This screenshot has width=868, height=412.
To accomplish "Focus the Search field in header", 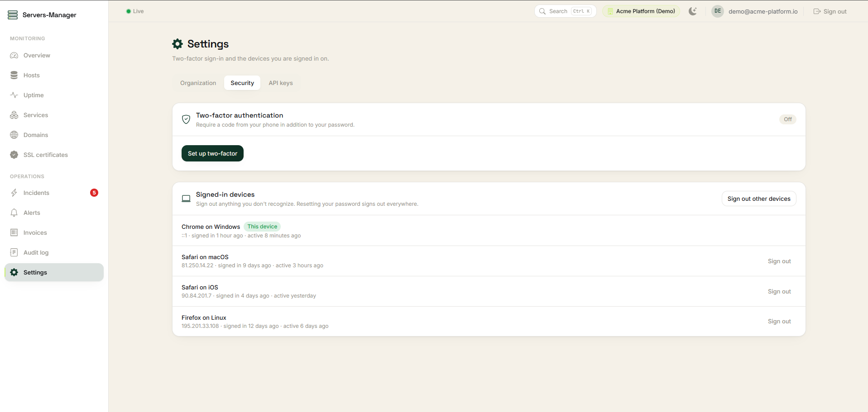I will 566,11.
